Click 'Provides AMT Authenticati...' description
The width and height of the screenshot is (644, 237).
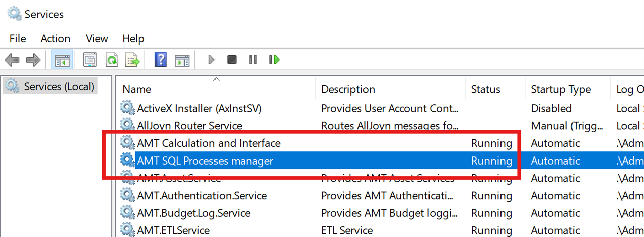[x=388, y=196]
